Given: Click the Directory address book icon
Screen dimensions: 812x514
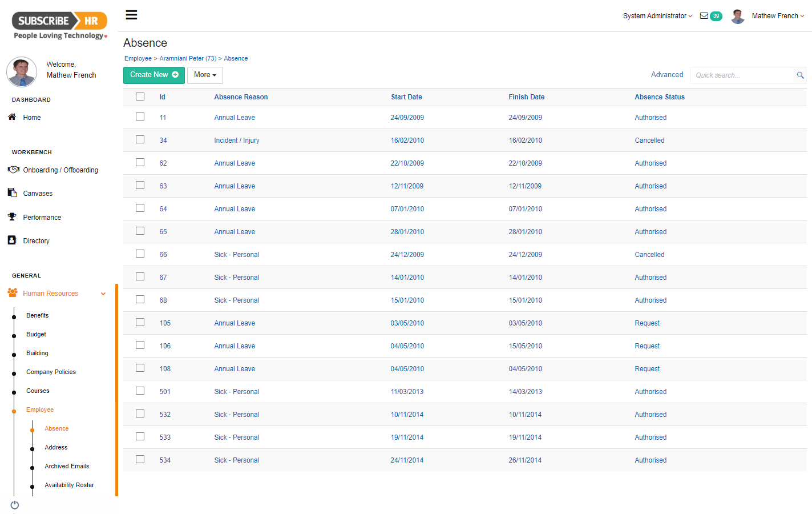Looking at the screenshot, I should (12, 240).
